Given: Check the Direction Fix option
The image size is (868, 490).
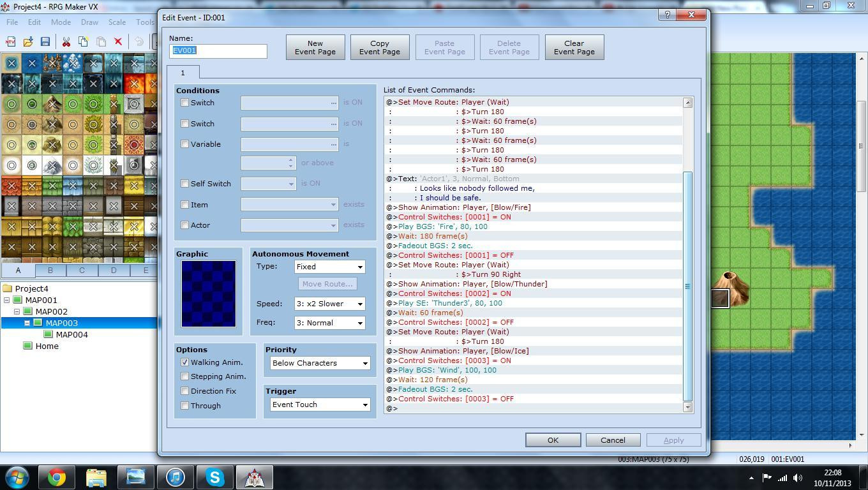Looking at the screenshot, I should [x=185, y=391].
